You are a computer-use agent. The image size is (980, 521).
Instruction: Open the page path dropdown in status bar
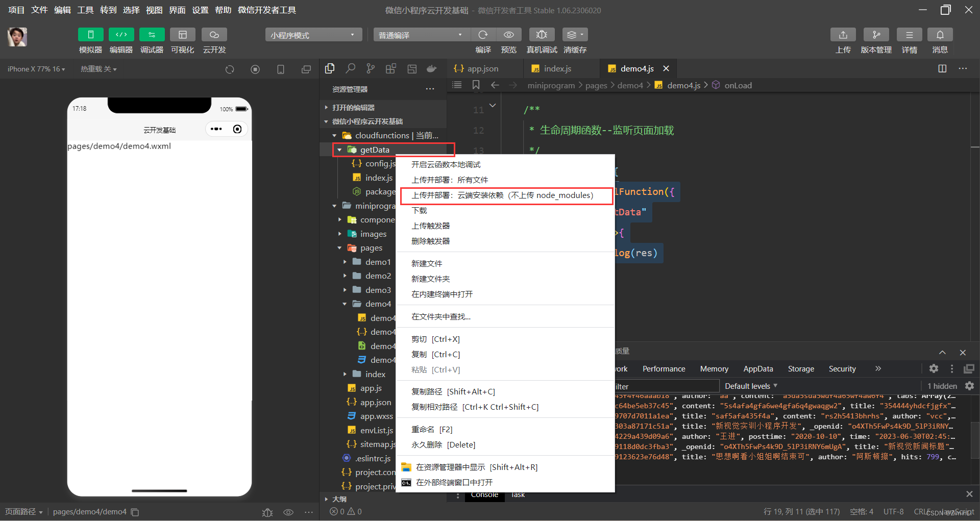(x=24, y=511)
